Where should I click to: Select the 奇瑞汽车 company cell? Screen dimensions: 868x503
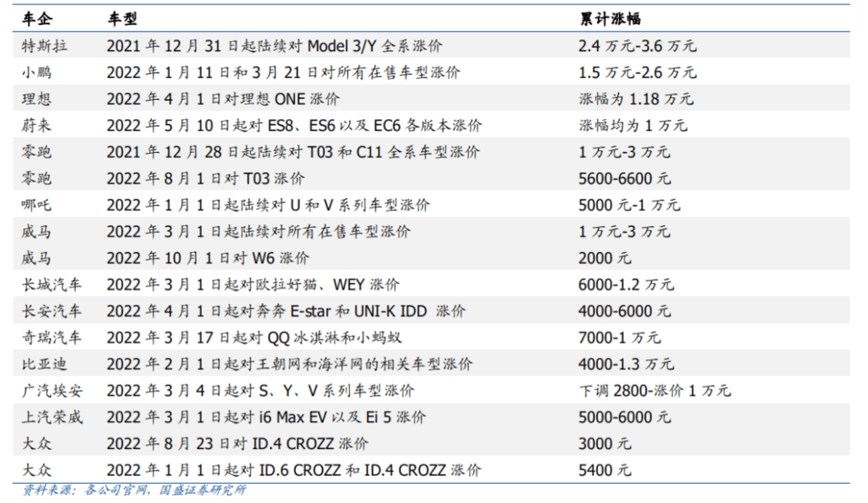point(52,338)
